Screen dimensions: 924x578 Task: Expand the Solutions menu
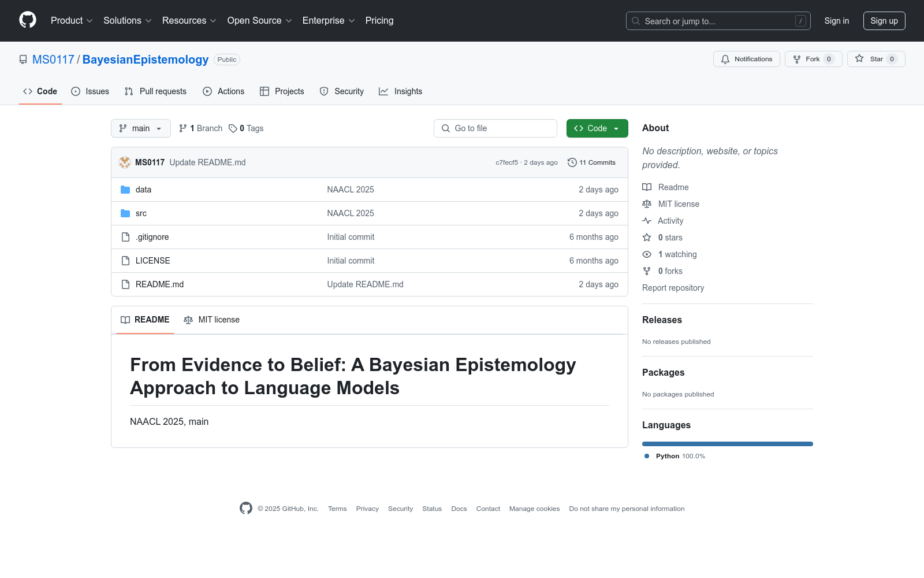(128, 20)
